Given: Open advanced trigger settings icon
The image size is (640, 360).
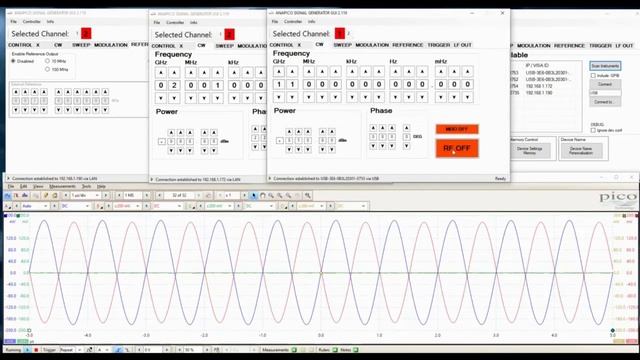Looking at the screenshot, I should [89, 350].
